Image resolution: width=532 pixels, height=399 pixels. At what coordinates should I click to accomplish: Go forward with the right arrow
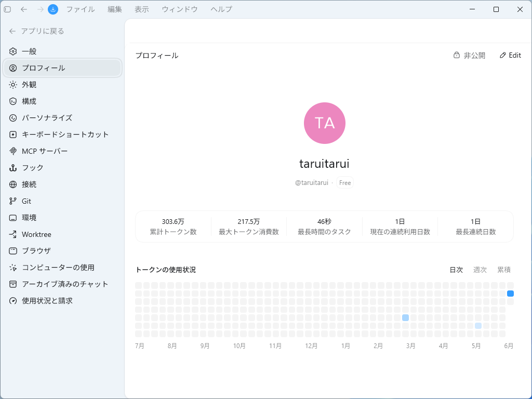pos(41,9)
